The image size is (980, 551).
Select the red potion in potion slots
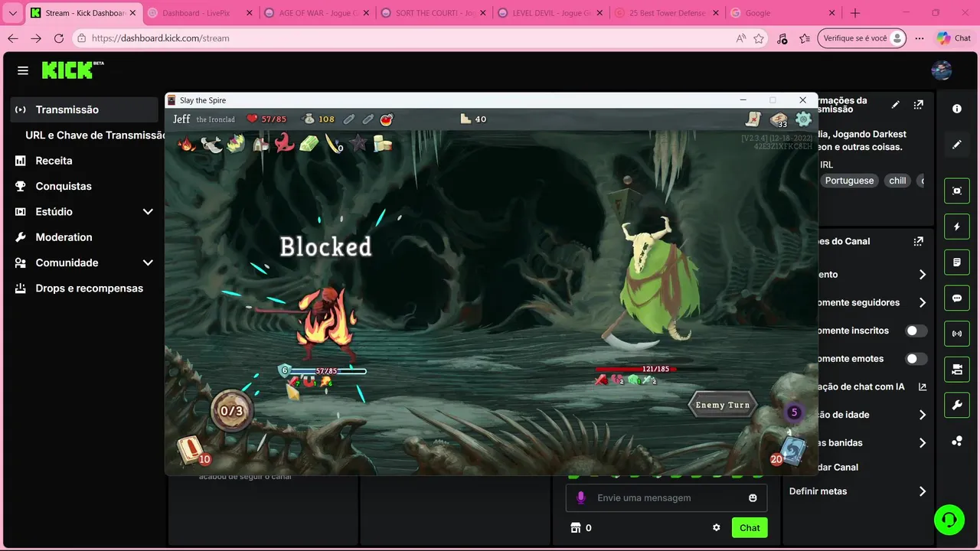point(387,119)
